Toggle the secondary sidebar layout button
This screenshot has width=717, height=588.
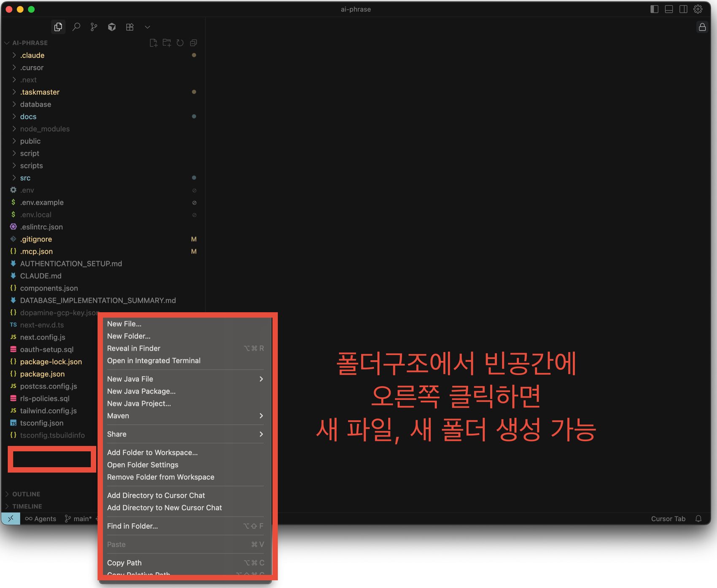point(683,9)
